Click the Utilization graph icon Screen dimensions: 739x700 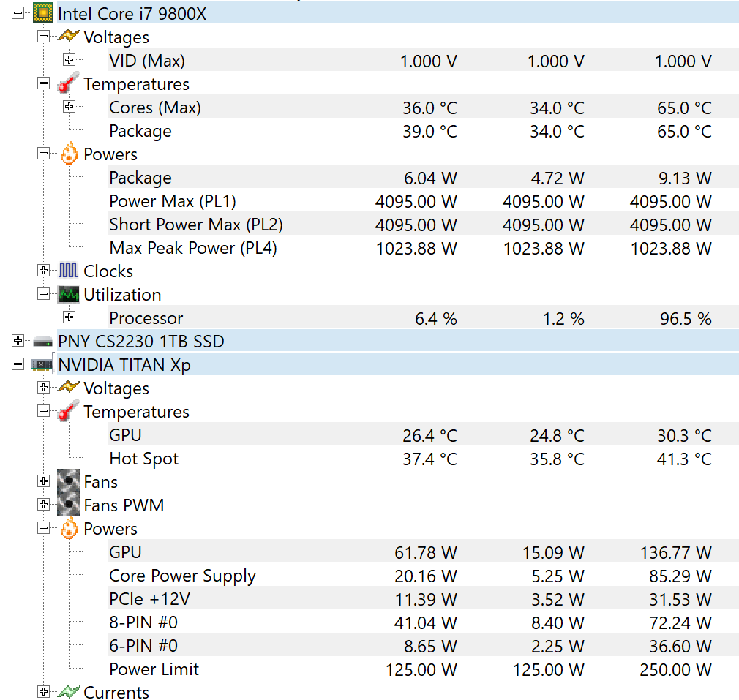click(x=69, y=294)
